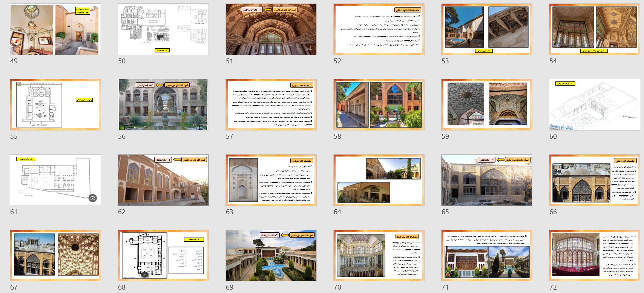Click the yellow label on slide 68
The width and height of the screenshot is (644, 293).
click(194, 239)
